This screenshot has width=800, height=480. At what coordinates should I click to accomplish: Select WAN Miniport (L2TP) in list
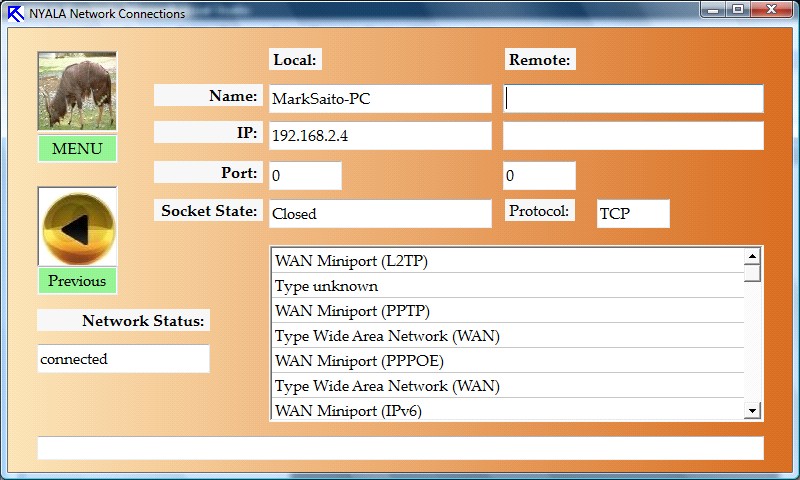pos(507,261)
